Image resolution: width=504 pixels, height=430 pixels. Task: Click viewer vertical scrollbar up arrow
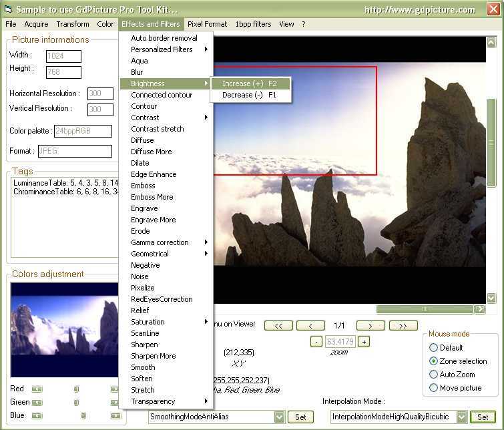(491, 42)
